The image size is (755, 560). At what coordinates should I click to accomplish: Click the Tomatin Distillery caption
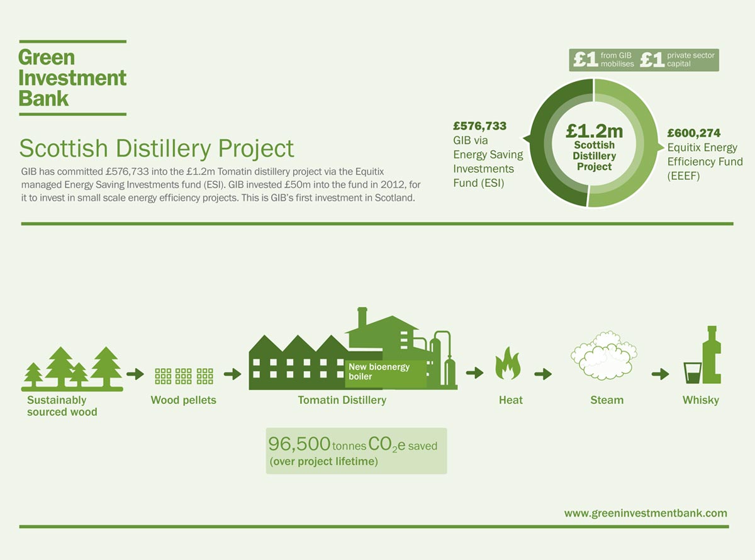click(x=342, y=400)
